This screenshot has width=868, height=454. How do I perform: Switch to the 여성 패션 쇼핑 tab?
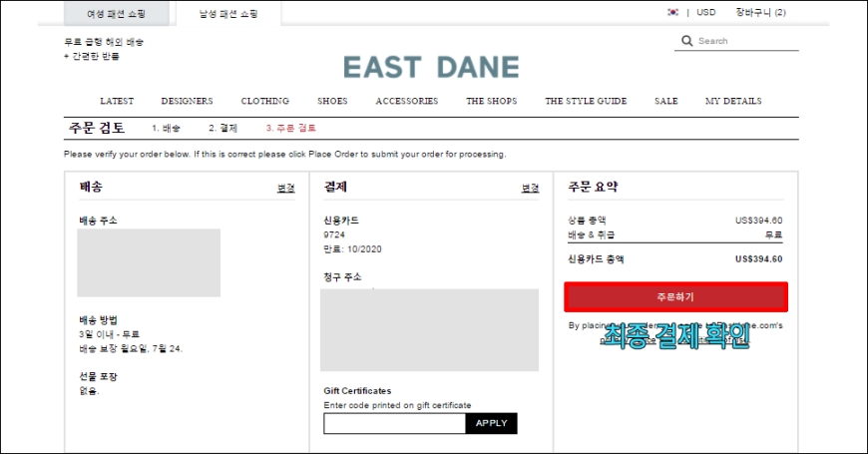(x=117, y=14)
